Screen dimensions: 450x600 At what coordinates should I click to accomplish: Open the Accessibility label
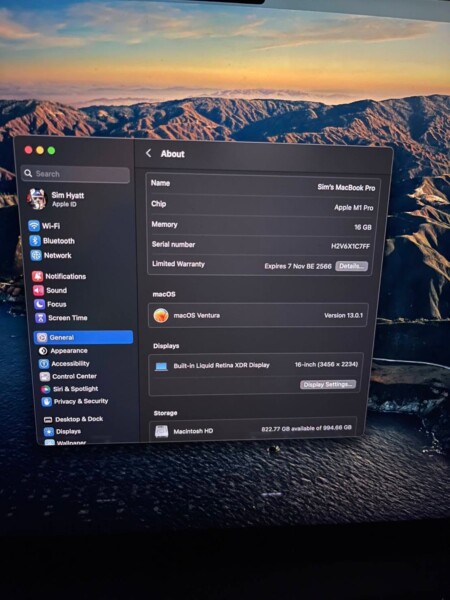pyautogui.click(x=70, y=364)
